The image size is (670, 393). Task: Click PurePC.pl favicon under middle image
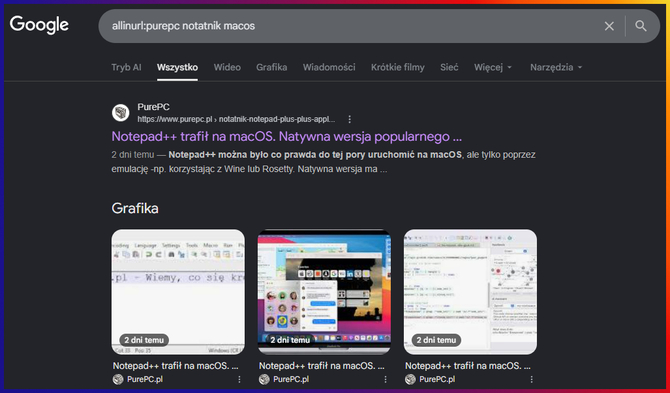tap(264, 379)
